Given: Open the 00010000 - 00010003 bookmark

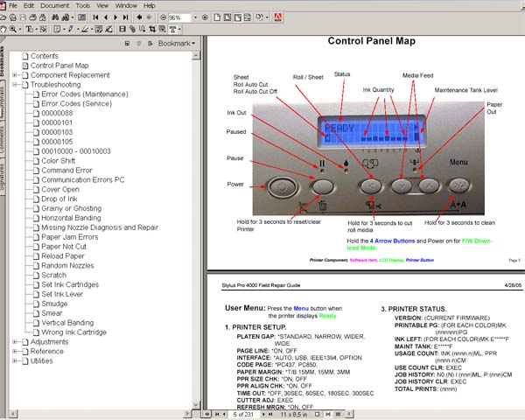Looking at the screenshot, I should tap(76, 151).
